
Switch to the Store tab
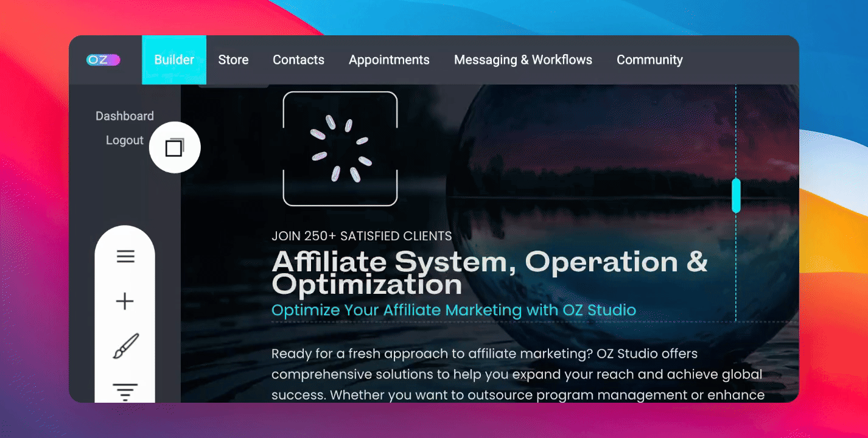pos(233,60)
